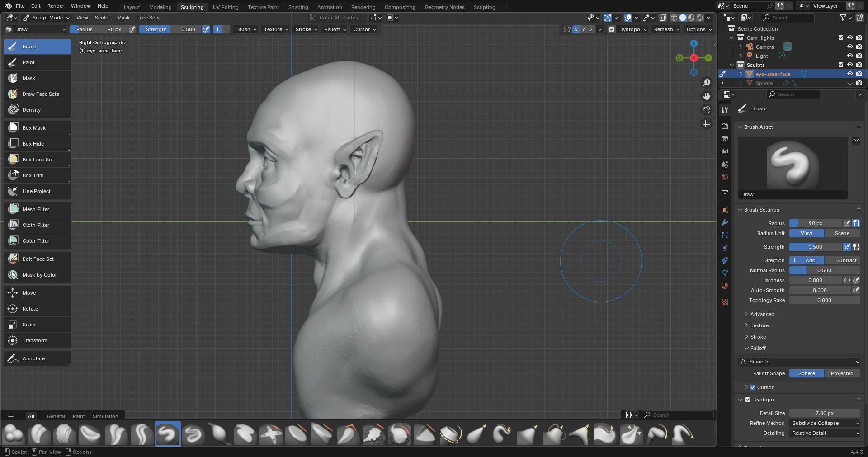Hide eye-area-face object in outliner

850,74
